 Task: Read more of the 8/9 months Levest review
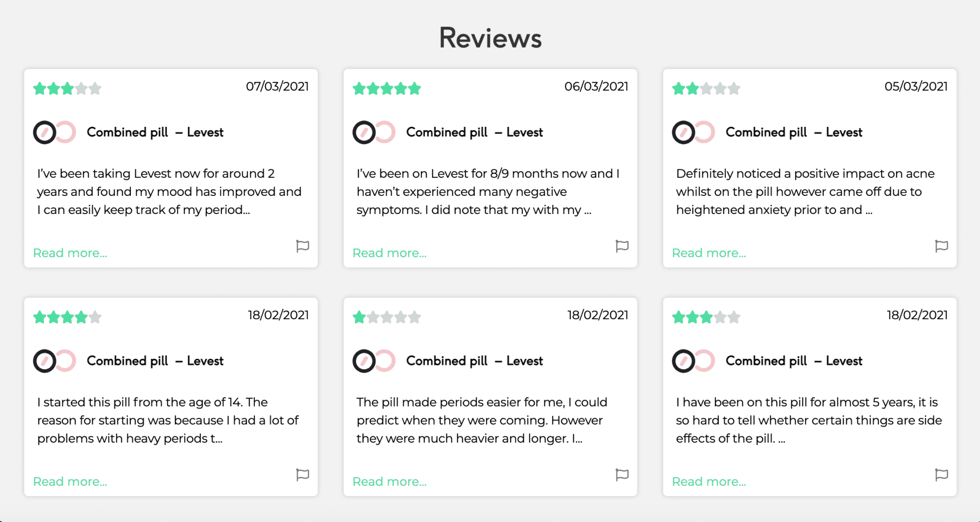point(390,253)
